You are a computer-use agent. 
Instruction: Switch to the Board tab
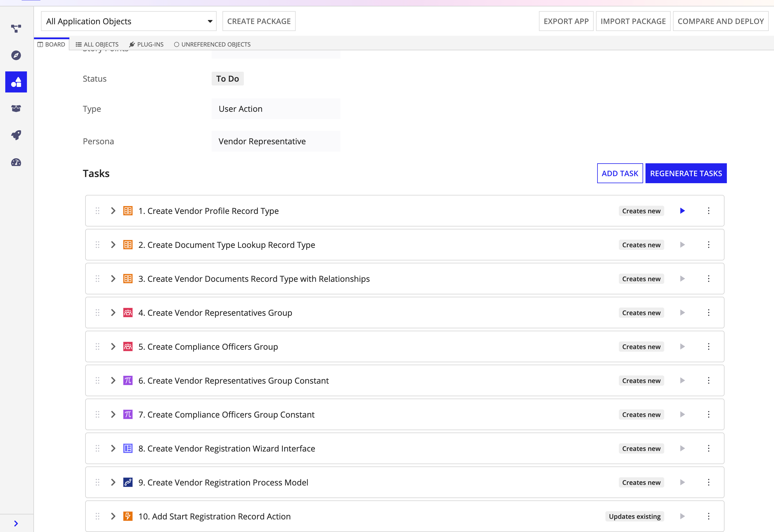(x=51, y=44)
